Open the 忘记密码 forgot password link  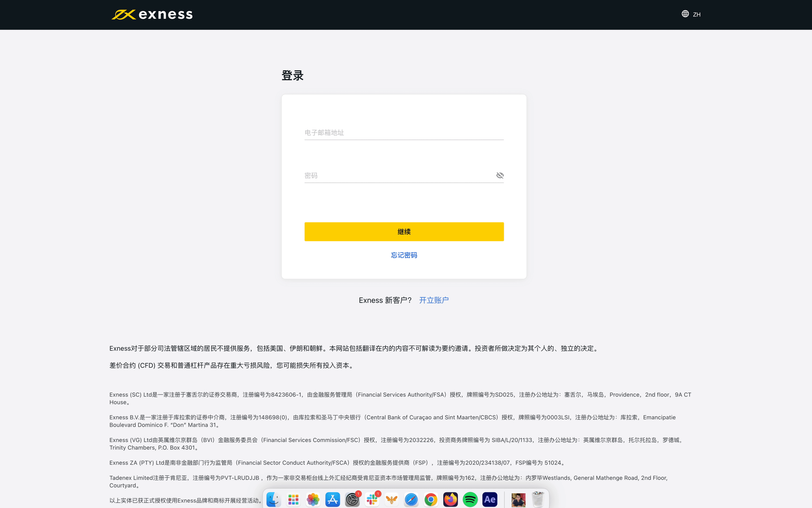click(404, 255)
